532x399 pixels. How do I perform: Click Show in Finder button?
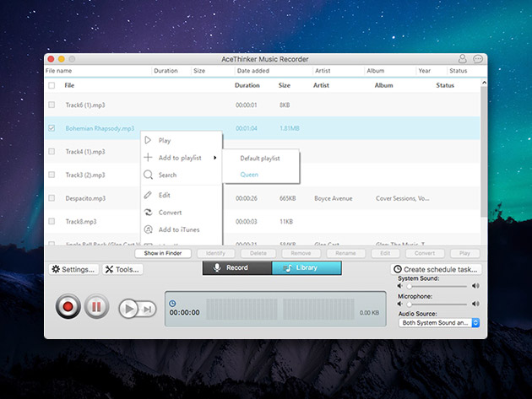(x=163, y=253)
